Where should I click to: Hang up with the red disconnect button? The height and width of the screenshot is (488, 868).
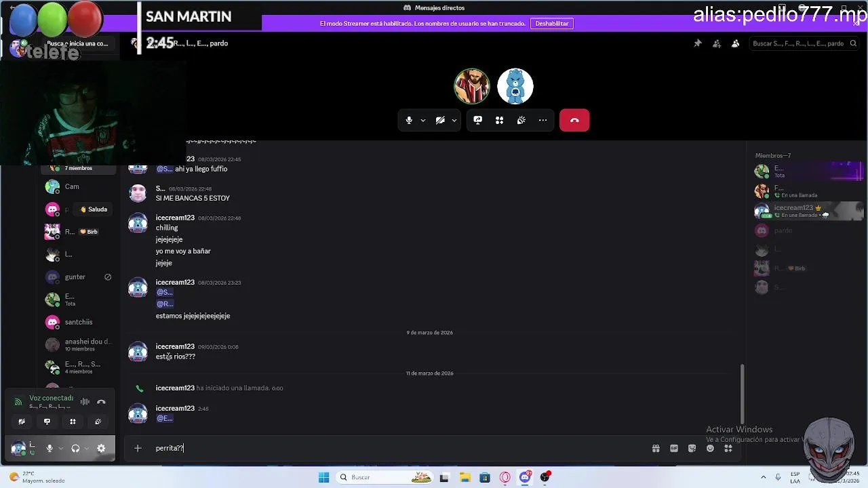(x=574, y=120)
